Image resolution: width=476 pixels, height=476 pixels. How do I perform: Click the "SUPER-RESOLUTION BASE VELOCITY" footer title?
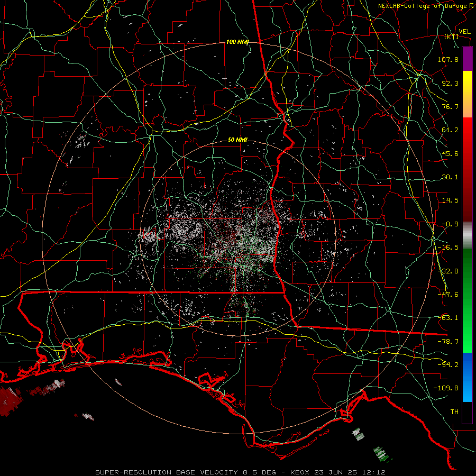click(167, 472)
